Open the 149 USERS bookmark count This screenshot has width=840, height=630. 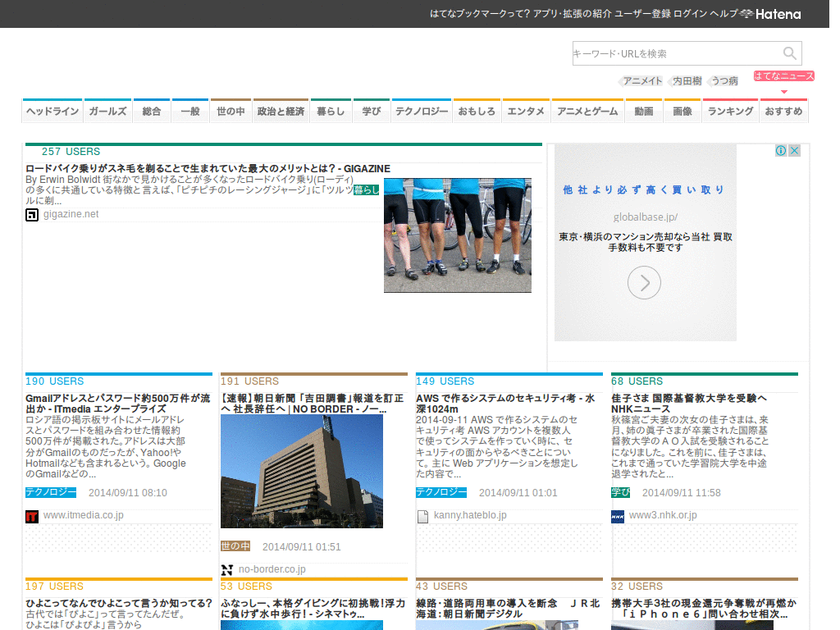tap(445, 381)
